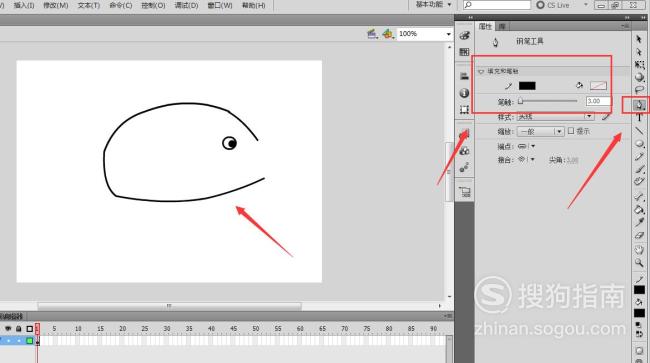650x363 pixels.
Task: Click the swap colors icon in toolbar
Action: 639,334
